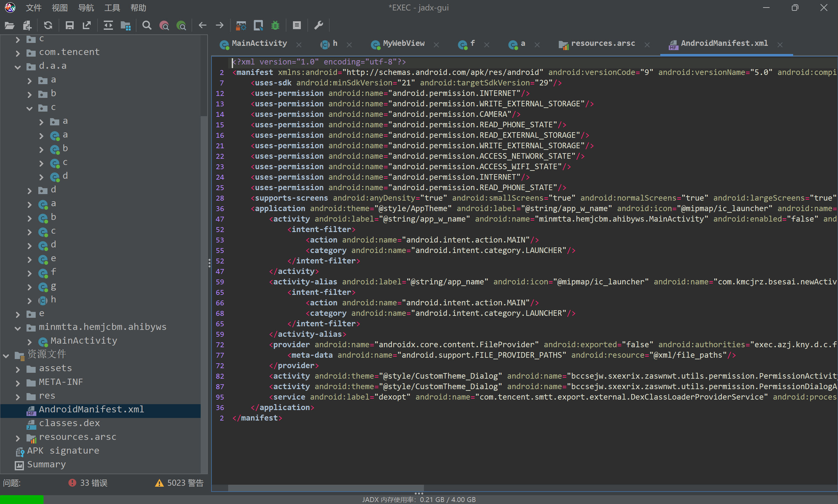Screen dimensions: 838x504
Task: Show the 5023 警告 warning list
Action: [179, 483]
